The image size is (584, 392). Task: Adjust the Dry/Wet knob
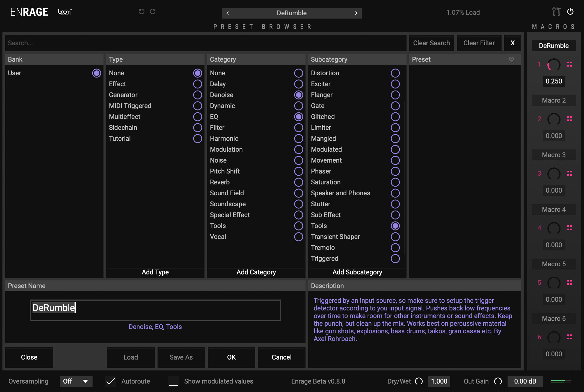point(420,381)
